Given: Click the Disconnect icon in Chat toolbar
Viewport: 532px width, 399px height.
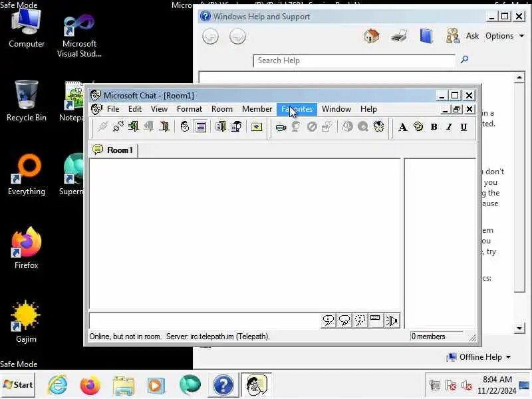Looking at the screenshot, I should (118, 127).
